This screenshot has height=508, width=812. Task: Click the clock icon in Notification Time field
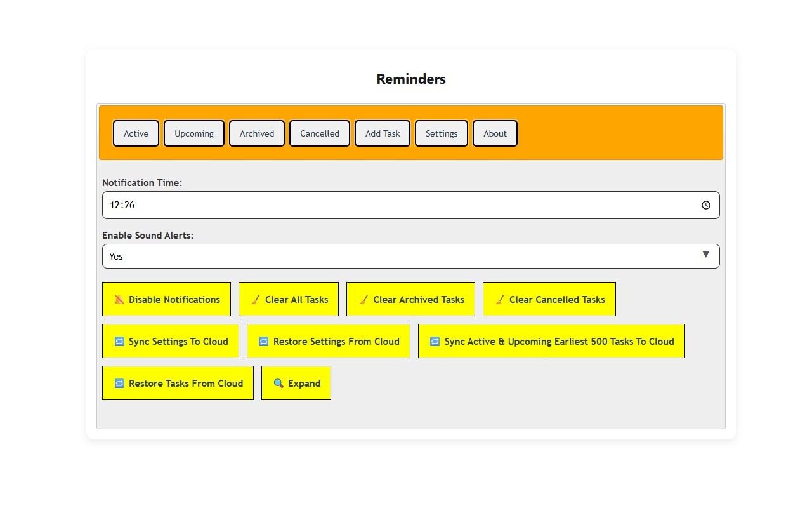click(x=705, y=205)
